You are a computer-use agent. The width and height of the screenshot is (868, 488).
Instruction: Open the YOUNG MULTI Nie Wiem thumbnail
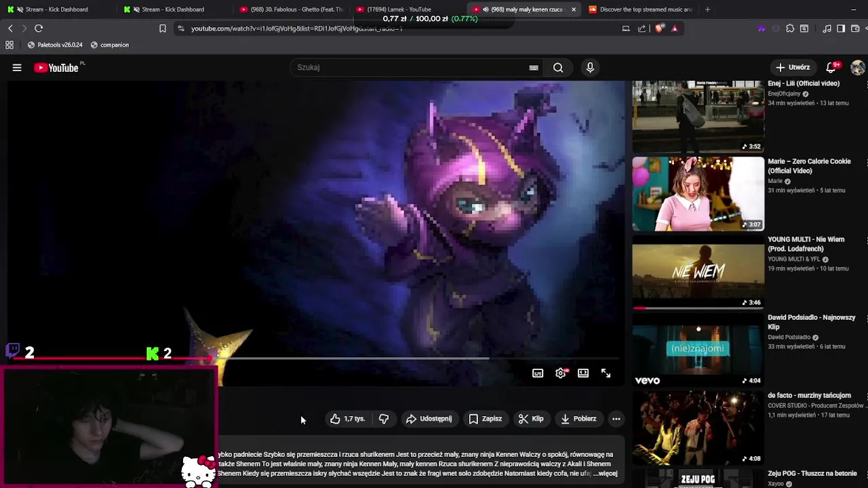coord(698,272)
